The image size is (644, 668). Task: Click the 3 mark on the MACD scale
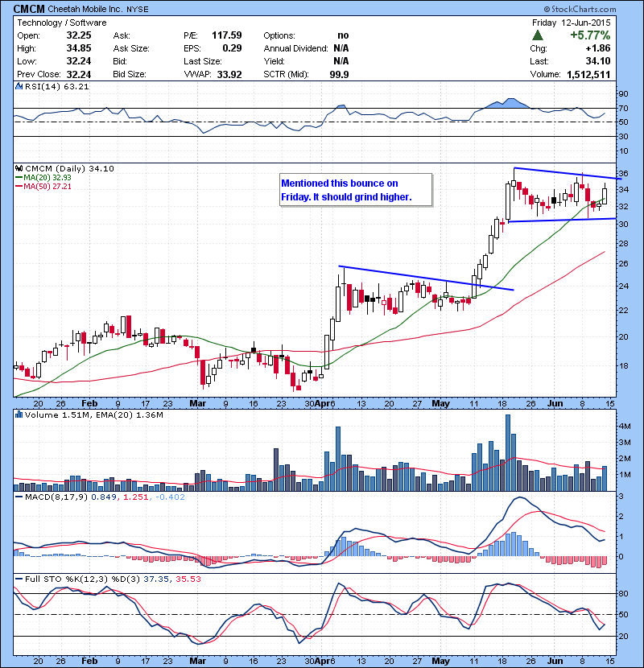coord(621,497)
